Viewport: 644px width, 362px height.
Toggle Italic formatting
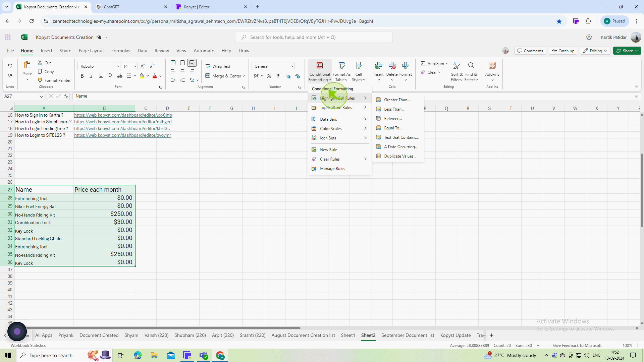(92, 76)
